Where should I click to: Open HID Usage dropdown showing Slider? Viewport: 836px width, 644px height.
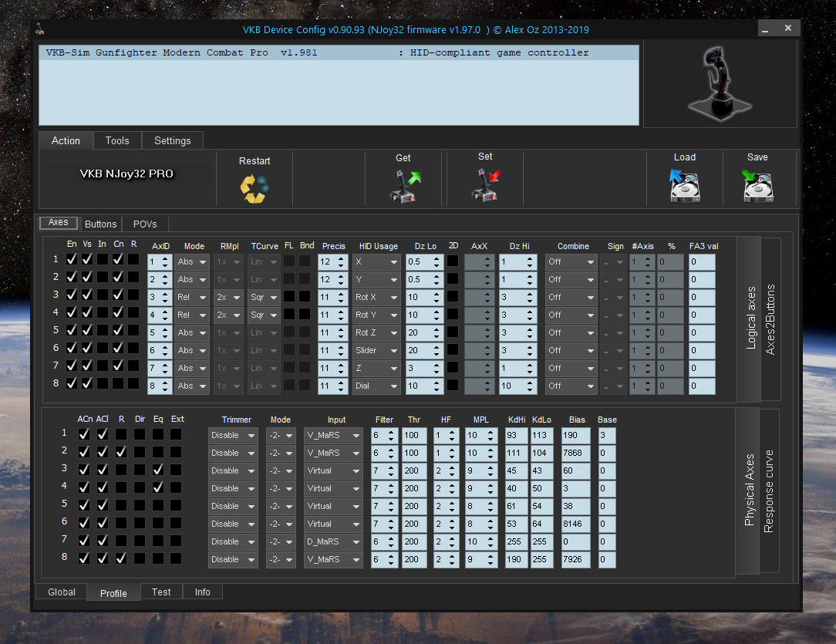(376, 350)
